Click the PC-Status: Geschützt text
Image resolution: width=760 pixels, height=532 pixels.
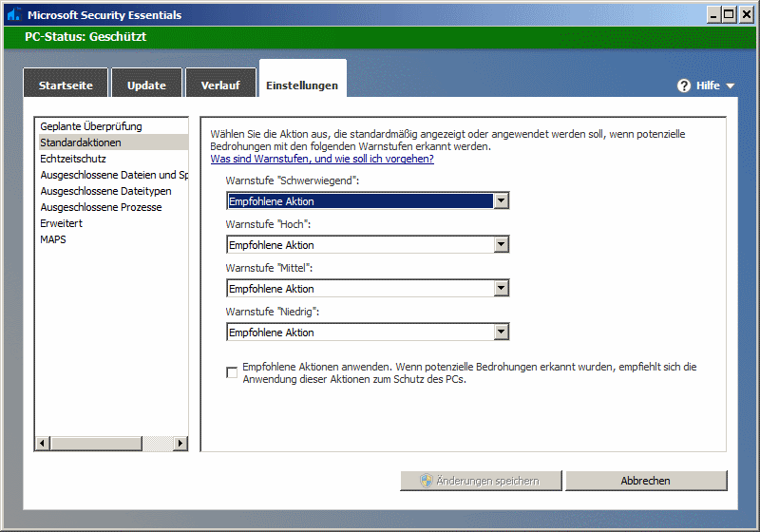coord(85,37)
